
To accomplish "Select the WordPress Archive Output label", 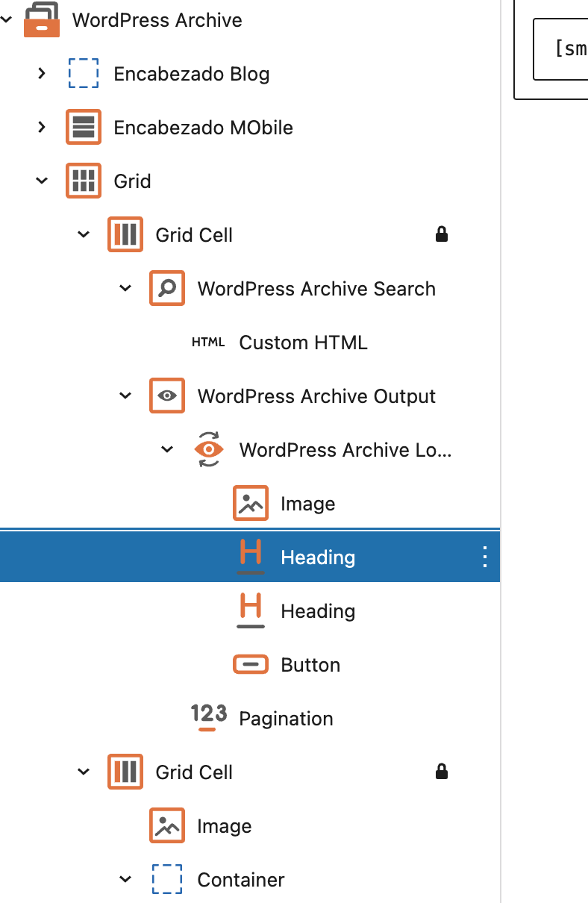I will point(316,396).
